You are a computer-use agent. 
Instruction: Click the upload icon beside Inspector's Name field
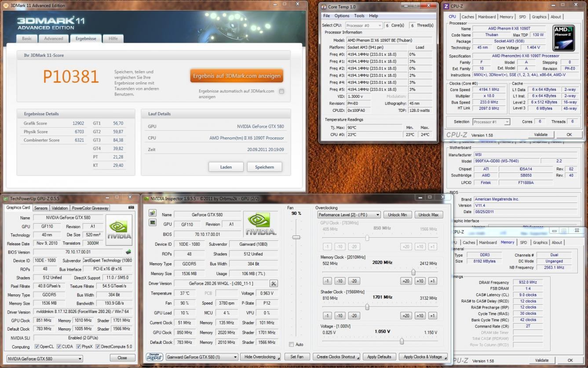tap(153, 213)
